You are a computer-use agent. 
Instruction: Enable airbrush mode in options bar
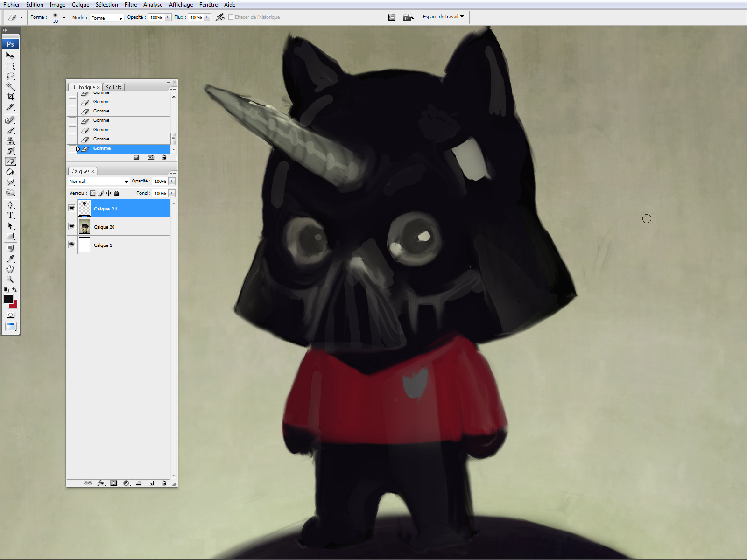pyautogui.click(x=220, y=17)
